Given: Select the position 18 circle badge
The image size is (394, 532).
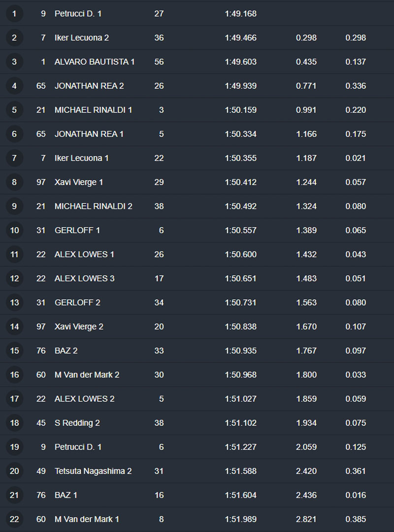Looking at the screenshot, I should tap(14, 423).
